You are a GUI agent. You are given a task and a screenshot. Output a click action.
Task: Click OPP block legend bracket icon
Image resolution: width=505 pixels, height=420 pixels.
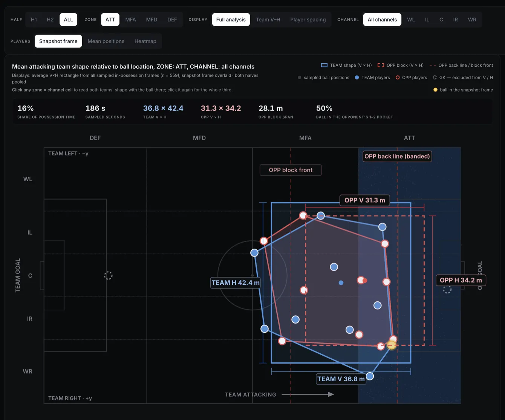click(x=381, y=65)
